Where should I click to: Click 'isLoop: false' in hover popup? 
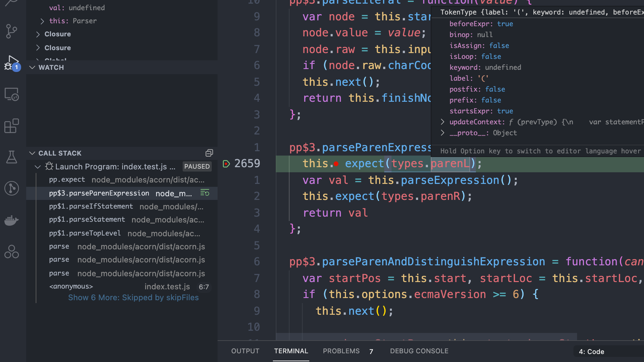[475, 56]
